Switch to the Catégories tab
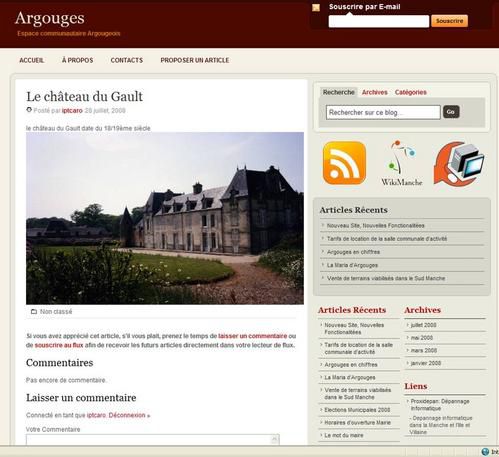This screenshot has height=457, width=499. click(411, 92)
